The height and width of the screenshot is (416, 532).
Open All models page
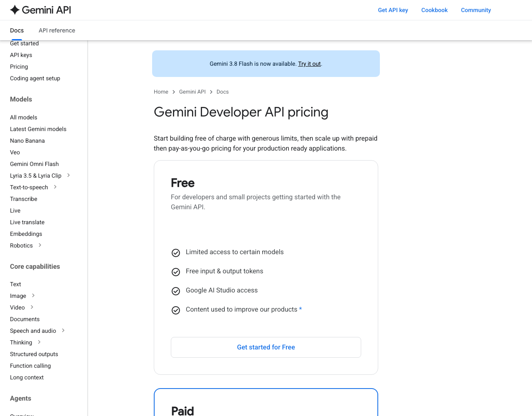(x=24, y=117)
